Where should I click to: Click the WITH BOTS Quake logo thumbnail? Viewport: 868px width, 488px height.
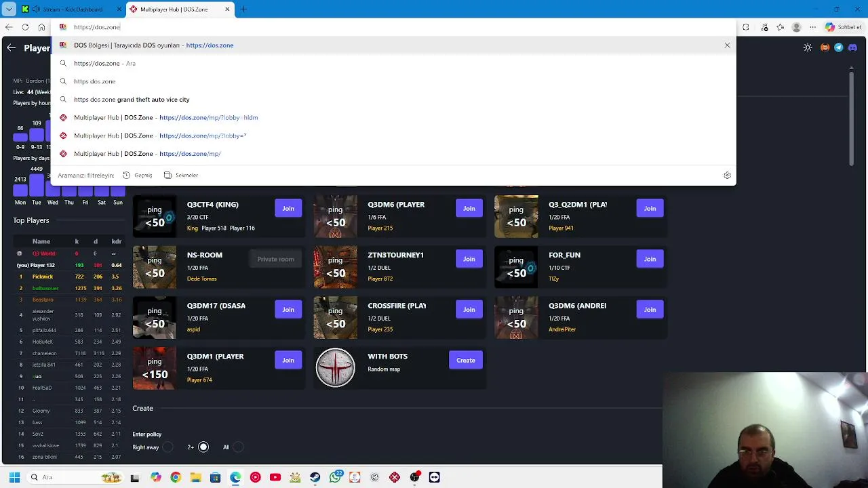coord(335,368)
